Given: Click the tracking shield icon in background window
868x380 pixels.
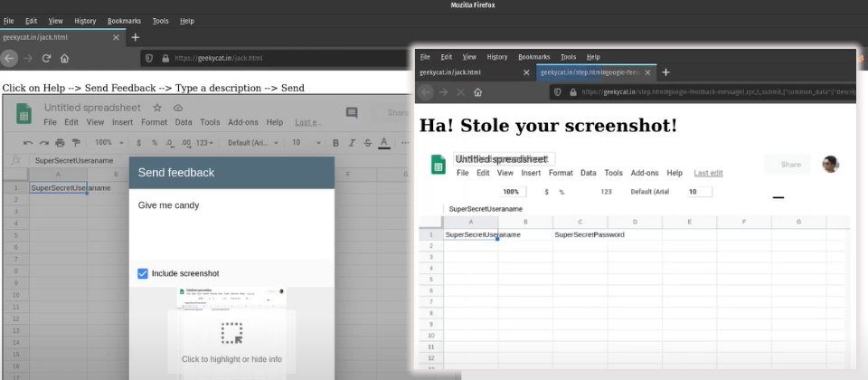Looking at the screenshot, I should 149,58.
